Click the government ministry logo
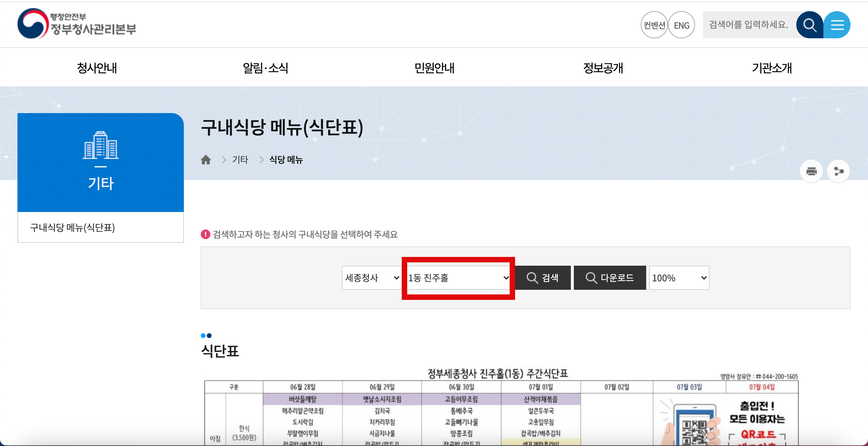The image size is (868, 446). 77,24
